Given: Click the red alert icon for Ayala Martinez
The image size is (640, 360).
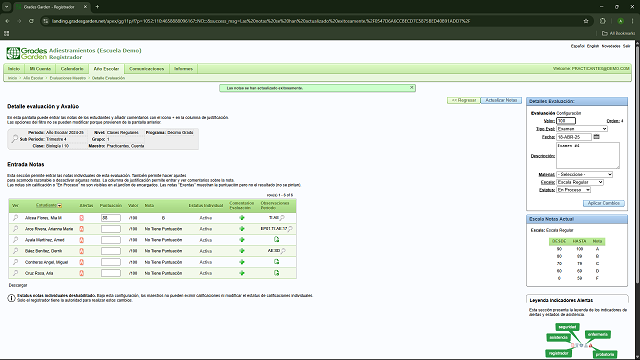Looking at the screenshot, I should (x=82, y=240).
